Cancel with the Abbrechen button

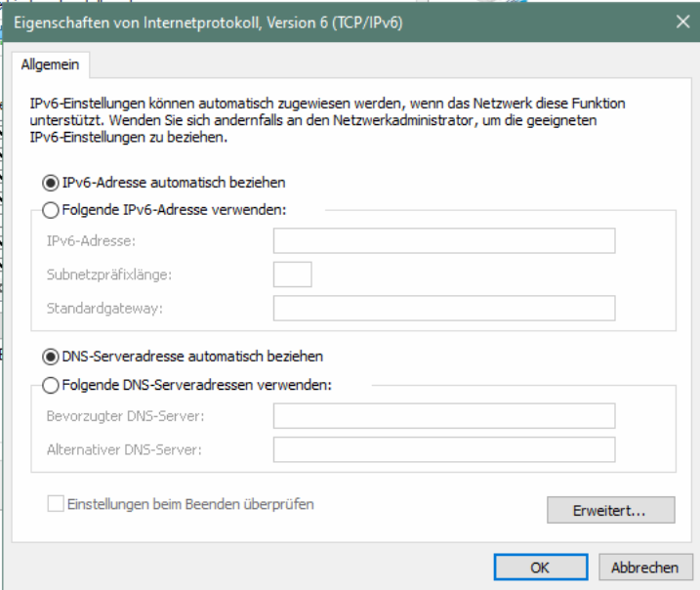point(645,568)
